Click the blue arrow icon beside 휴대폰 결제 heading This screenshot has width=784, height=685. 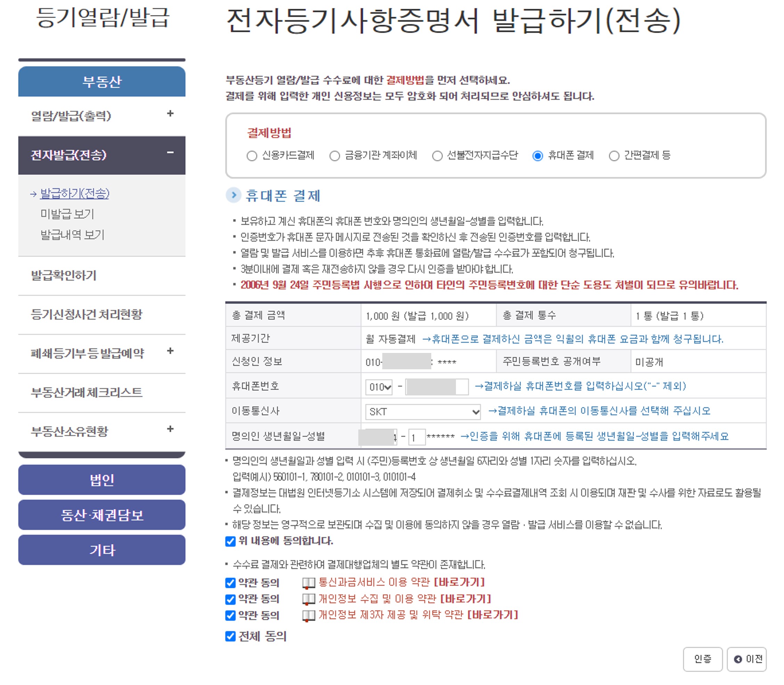coord(234,195)
